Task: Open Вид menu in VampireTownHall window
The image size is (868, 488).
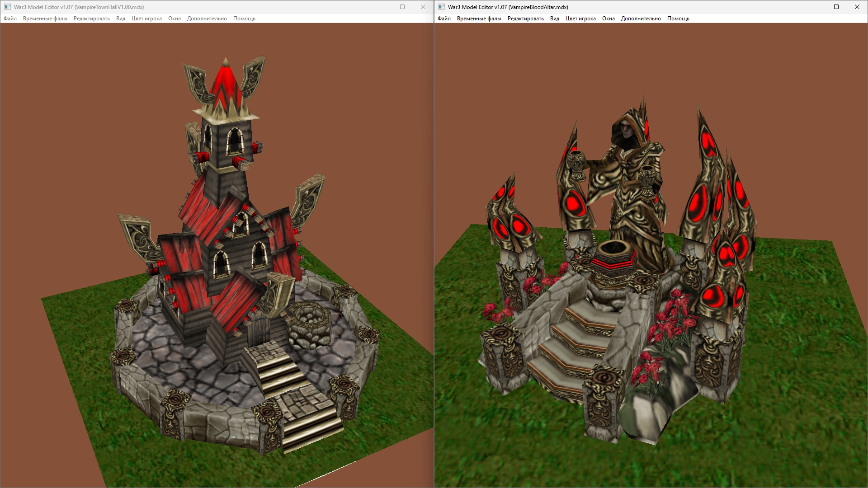Action: pos(121,19)
